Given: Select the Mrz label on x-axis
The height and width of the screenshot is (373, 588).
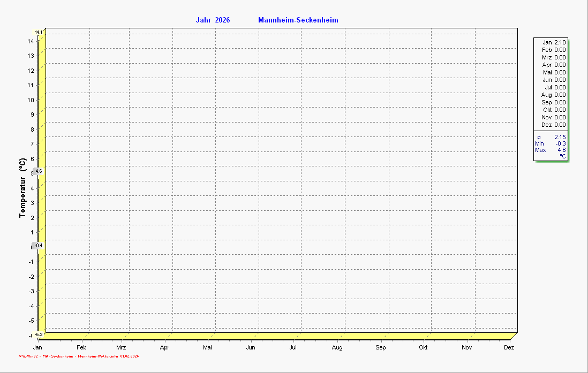Looking at the screenshot, I should point(121,348).
